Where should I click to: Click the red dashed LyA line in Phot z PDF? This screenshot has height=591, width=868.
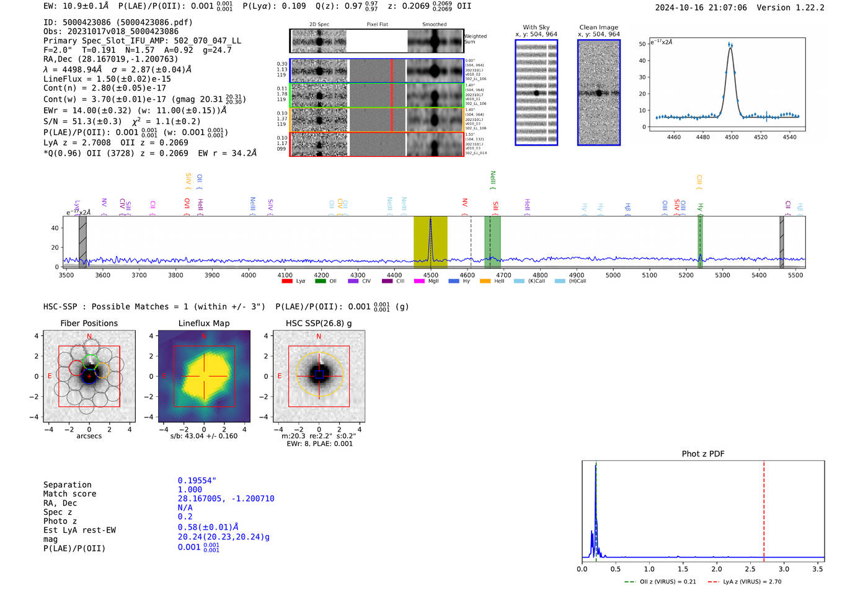tap(764, 511)
